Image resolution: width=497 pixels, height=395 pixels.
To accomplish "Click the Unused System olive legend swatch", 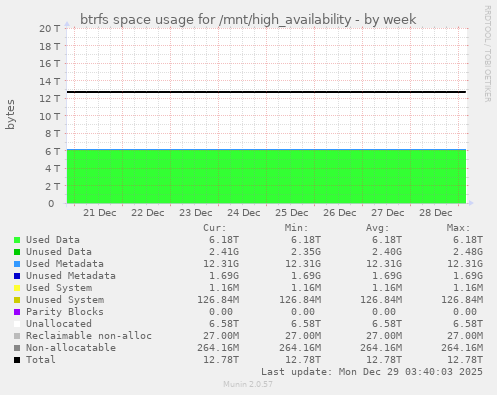I will pyautogui.click(x=17, y=300).
